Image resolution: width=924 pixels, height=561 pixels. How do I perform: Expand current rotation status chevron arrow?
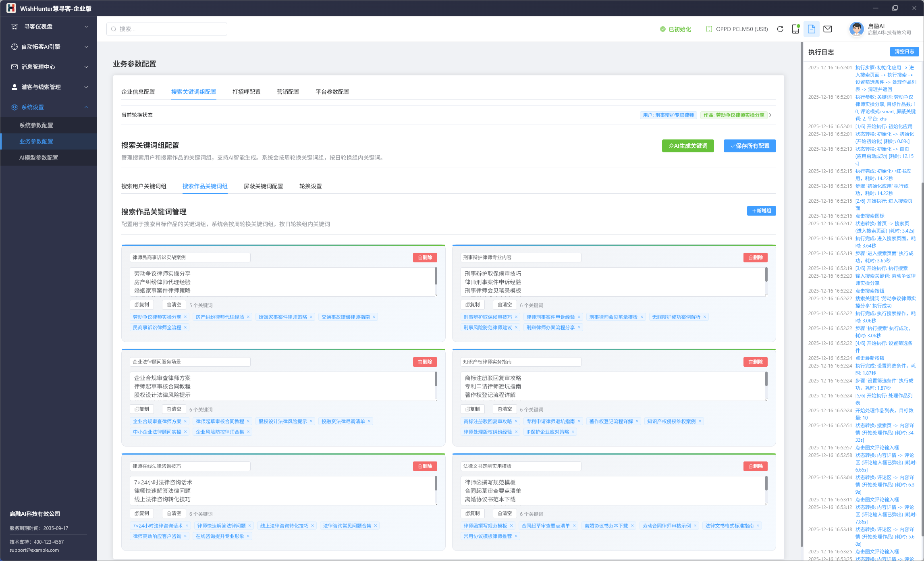[x=770, y=115]
